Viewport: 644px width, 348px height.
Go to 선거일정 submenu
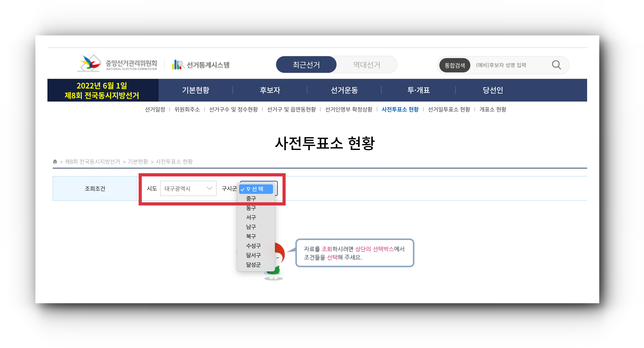pyautogui.click(x=155, y=109)
